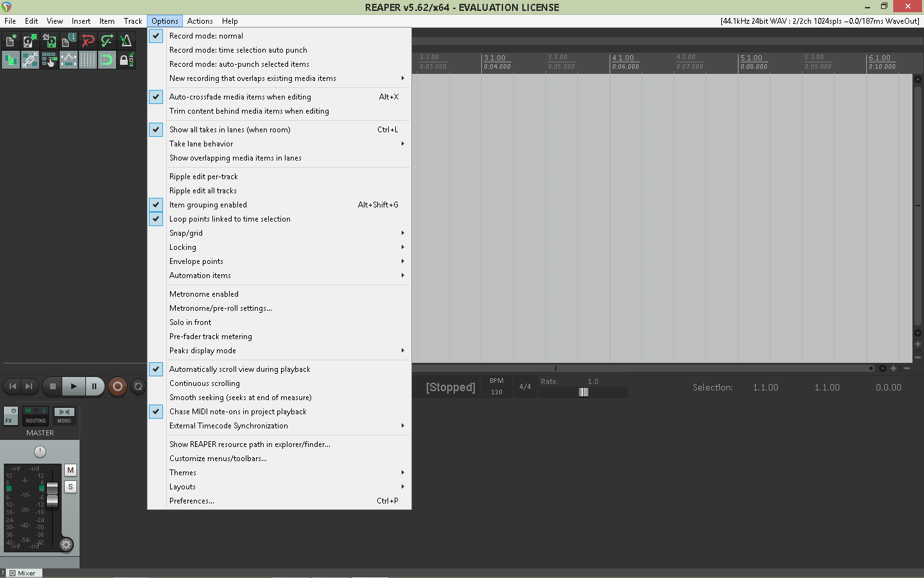Image resolution: width=924 pixels, height=578 pixels.
Task: Expand Locking submenu
Action: point(279,247)
